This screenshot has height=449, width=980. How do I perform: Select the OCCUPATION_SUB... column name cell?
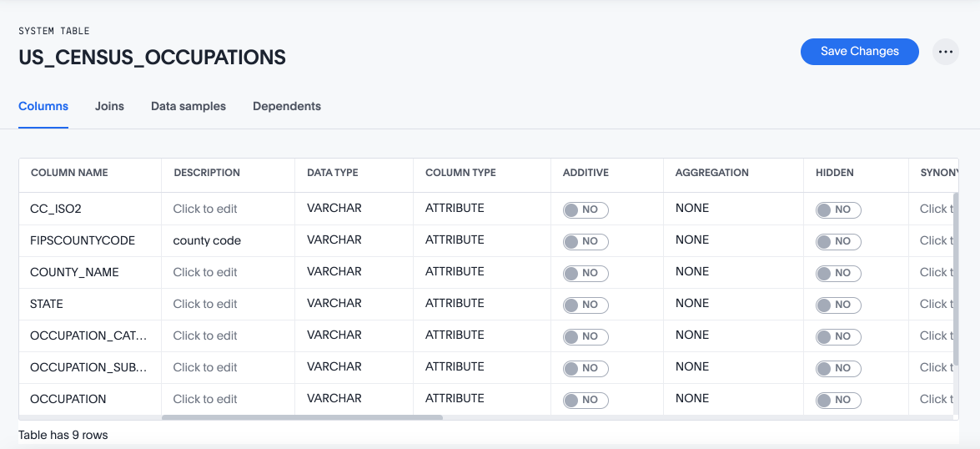[x=88, y=367]
